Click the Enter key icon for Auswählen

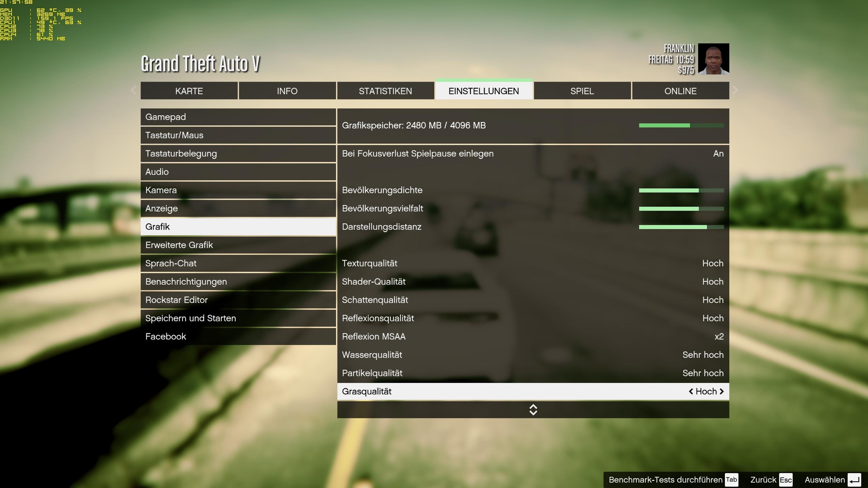click(x=854, y=480)
